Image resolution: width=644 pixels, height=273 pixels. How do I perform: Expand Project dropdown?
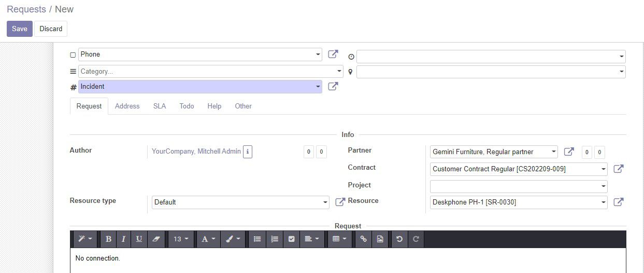pos(604,186)
